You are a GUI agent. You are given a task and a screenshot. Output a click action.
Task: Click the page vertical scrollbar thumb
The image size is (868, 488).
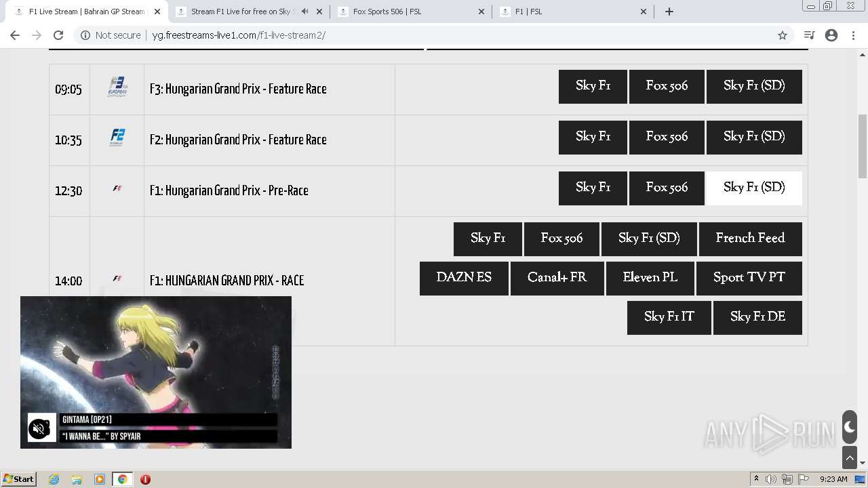click(863, 146)
